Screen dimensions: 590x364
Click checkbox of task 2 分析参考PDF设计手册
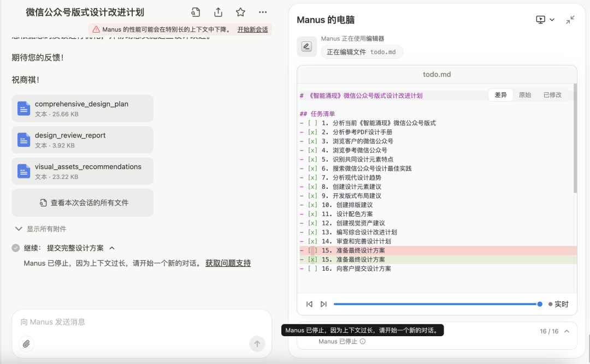[312, 132]
